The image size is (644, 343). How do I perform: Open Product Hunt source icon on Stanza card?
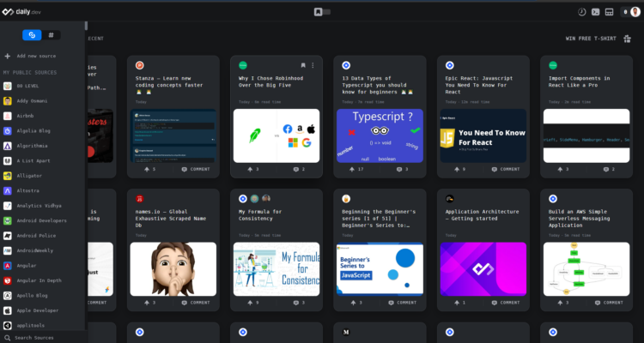point(140,65)
